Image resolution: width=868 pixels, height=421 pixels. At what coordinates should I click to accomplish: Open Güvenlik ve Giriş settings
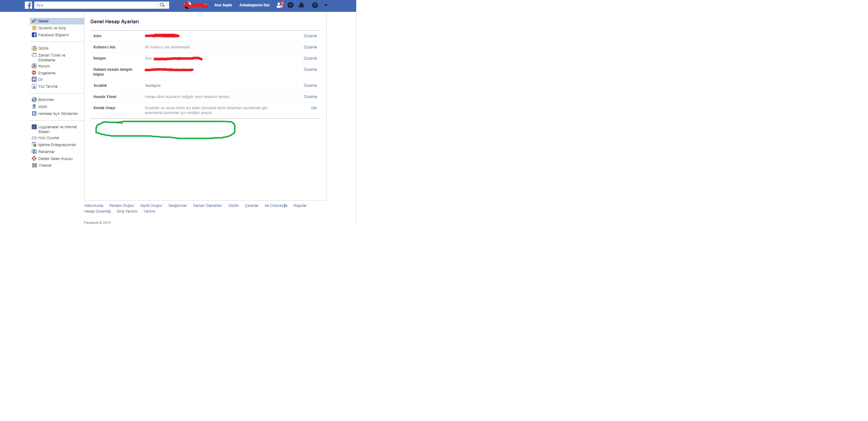[52, 28]
